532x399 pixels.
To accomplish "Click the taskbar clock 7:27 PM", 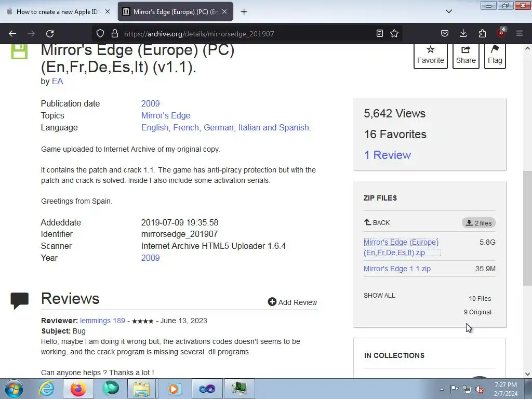I will pyautogui.click(x=506, y=389).
